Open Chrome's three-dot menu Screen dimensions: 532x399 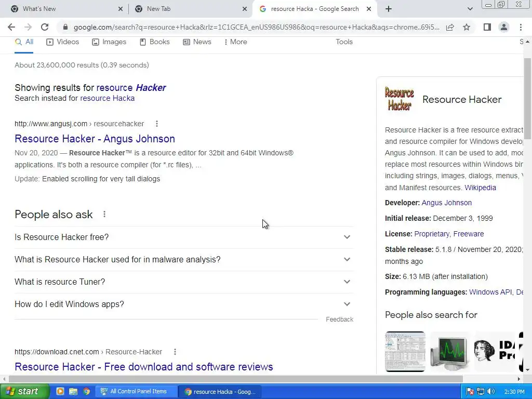tap(521, 27)
